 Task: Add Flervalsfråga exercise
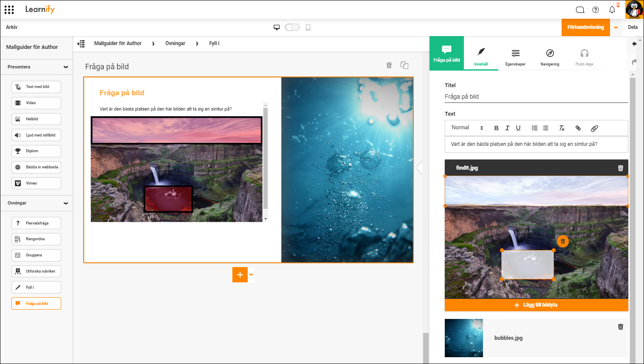(36, 223)
